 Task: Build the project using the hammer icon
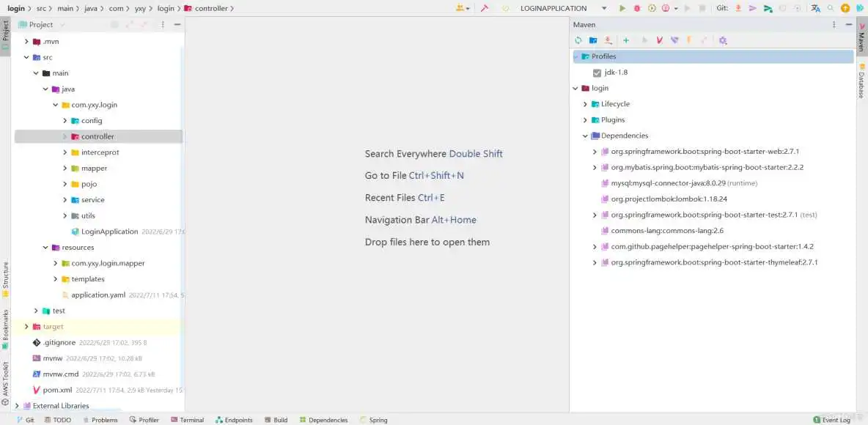tap(484, 8)
